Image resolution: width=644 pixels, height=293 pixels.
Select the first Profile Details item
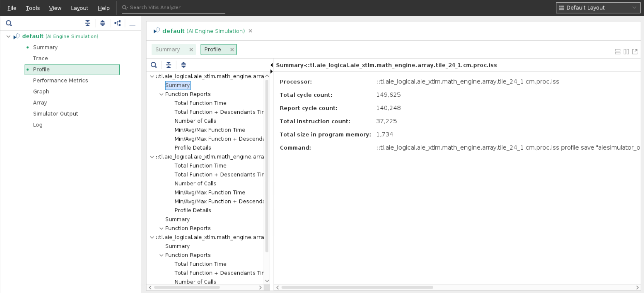[x=193, y=148]
